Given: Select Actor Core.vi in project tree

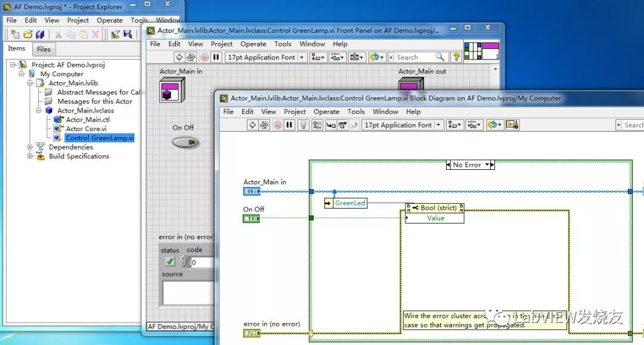Looking at the screenshot, I should (86, 128).
